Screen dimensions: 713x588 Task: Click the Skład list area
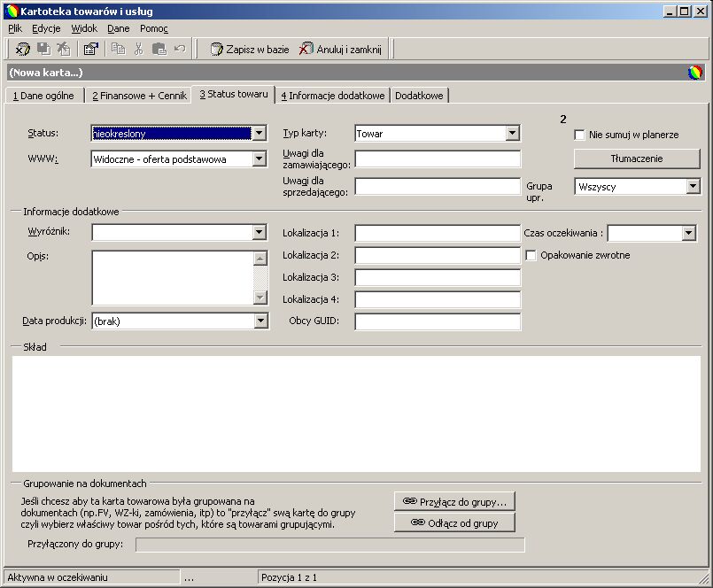(356, 414)
